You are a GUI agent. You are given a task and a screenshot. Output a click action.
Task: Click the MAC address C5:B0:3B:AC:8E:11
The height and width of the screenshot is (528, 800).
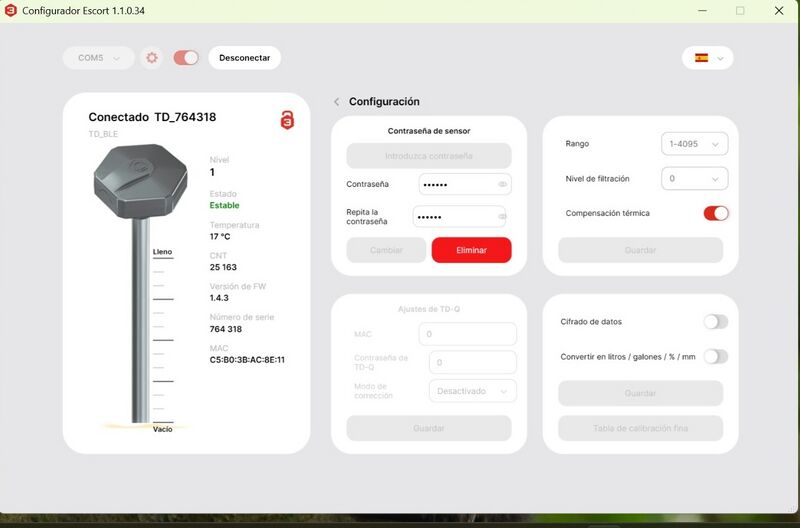247,360
